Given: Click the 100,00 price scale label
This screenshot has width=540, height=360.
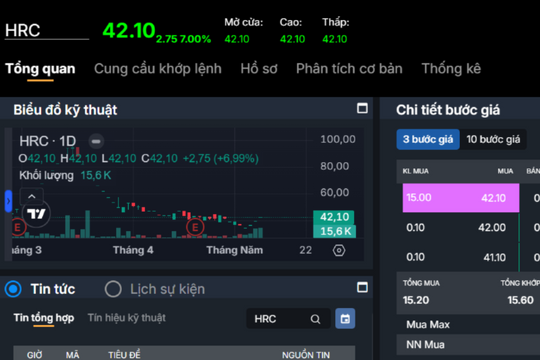Looking at the screenshot, I should tap(338, 139).
